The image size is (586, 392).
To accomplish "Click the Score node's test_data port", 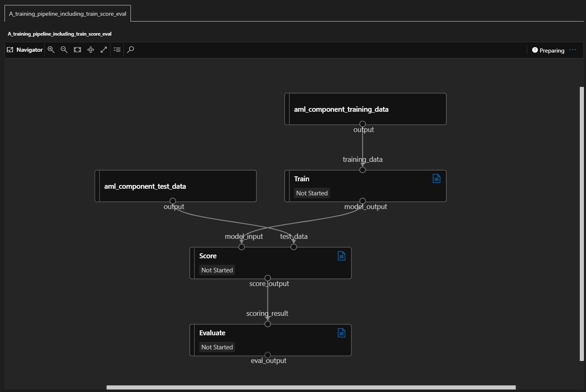I will coord(294,247).
